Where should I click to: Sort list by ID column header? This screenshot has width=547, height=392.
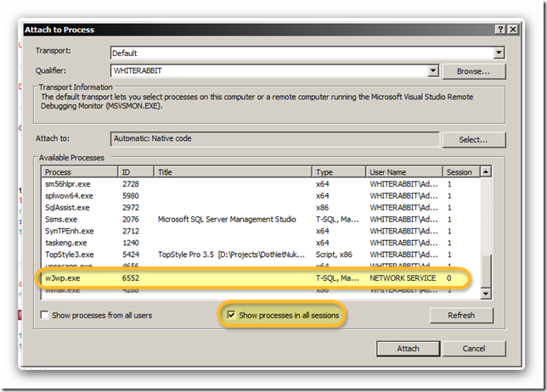(x=133, y=171)
